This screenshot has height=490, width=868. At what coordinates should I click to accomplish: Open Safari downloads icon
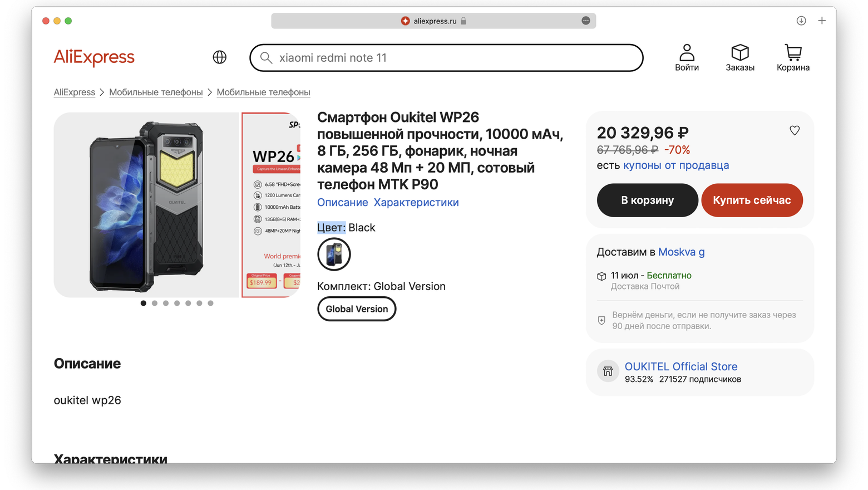[801, 21]
